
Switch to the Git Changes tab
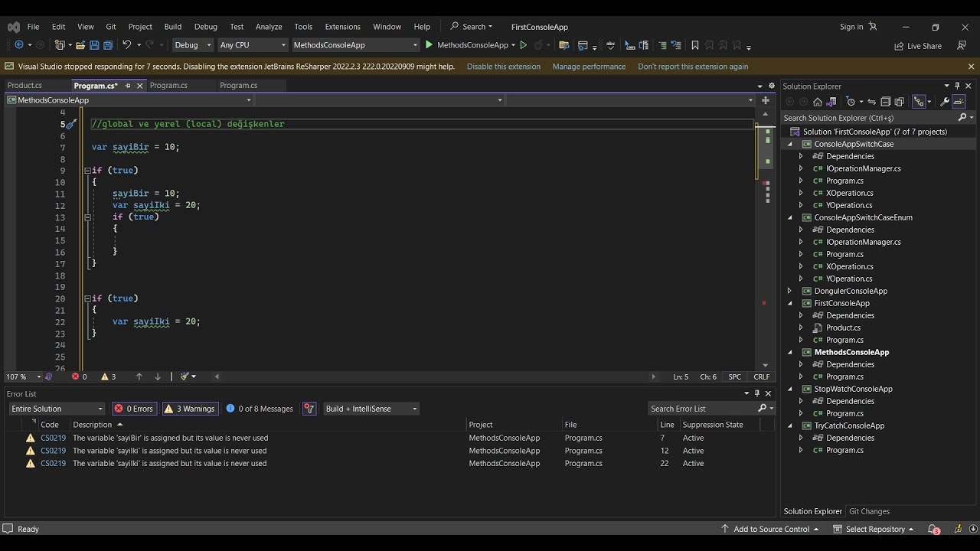coord(869,511)
